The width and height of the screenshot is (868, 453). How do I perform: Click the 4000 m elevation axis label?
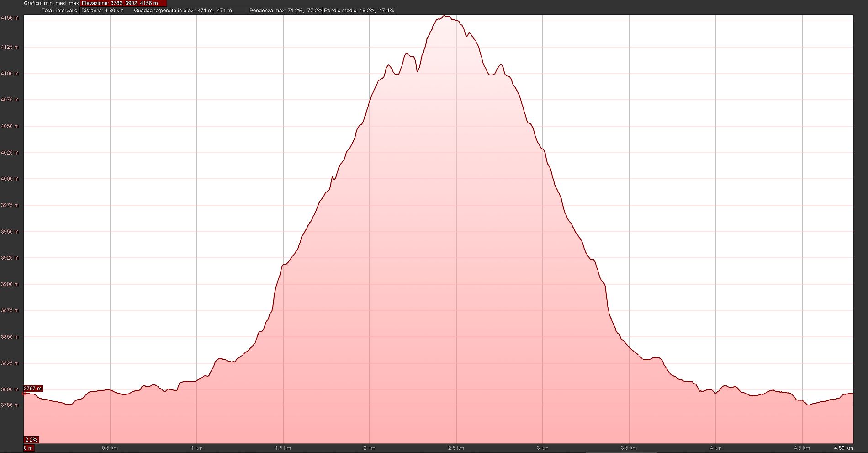point(10,179)
